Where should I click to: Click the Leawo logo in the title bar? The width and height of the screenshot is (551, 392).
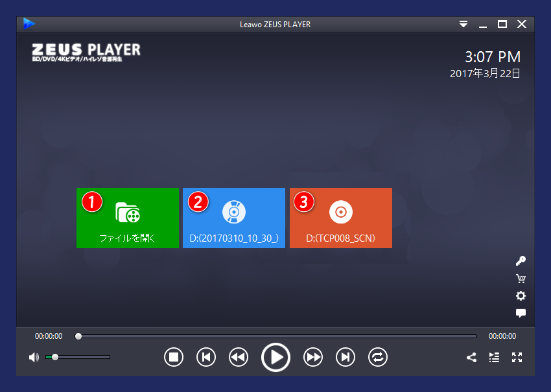29,23
